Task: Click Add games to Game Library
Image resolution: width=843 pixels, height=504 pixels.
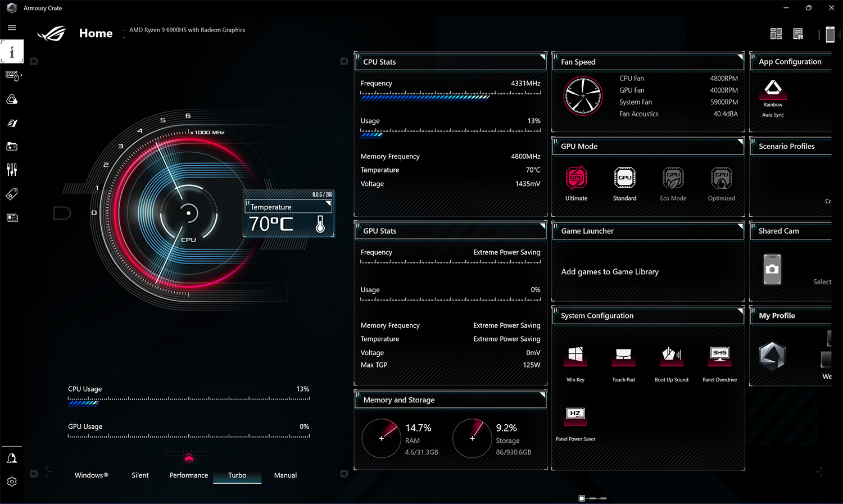Action: click(x=610, y=272)
